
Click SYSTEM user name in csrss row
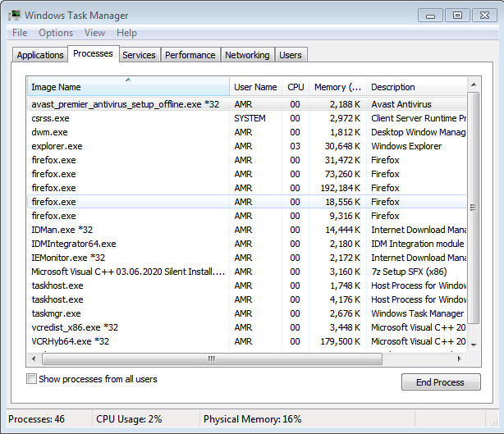pos(250,118)
